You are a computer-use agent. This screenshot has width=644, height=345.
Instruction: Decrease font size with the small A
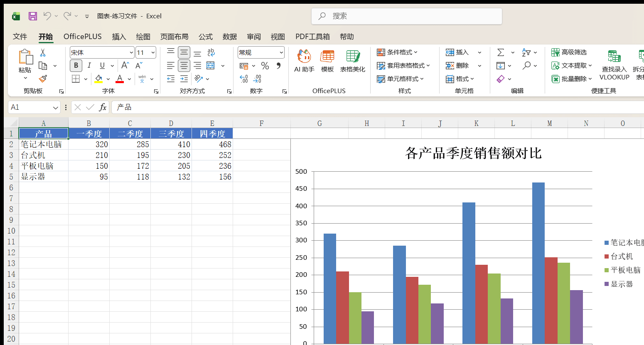(x=139, y=66)
